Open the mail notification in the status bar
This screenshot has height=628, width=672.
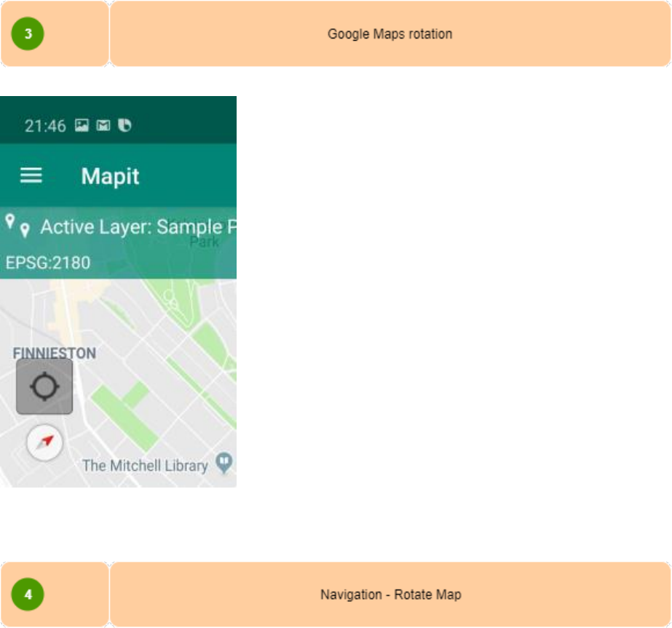(103, 125)
